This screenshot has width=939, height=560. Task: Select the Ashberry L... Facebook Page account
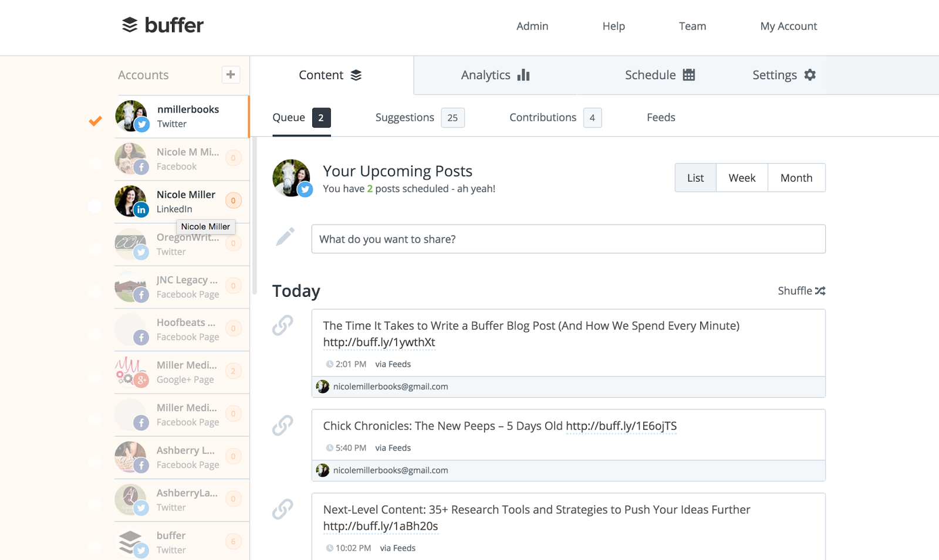(182, 457)
